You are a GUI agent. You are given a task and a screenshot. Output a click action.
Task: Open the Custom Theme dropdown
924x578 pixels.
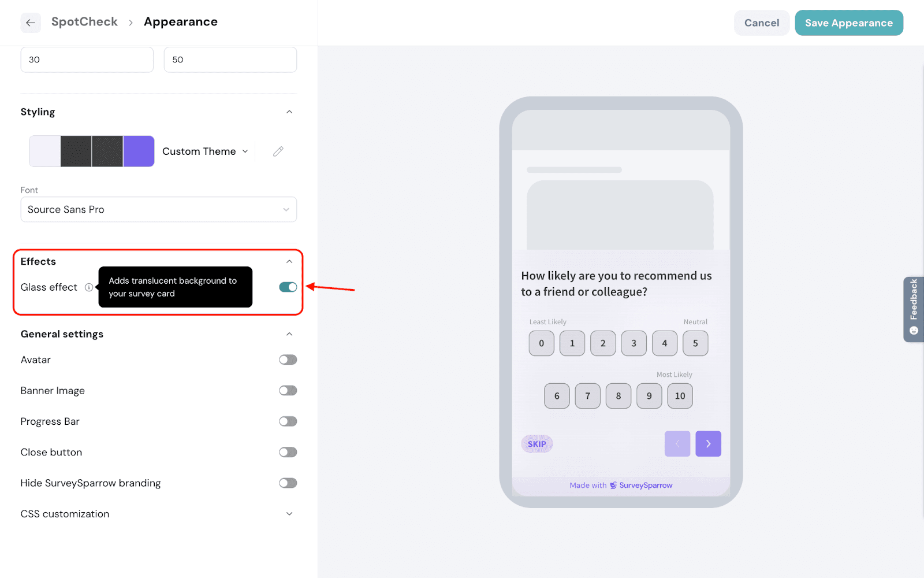coord(205,151)
